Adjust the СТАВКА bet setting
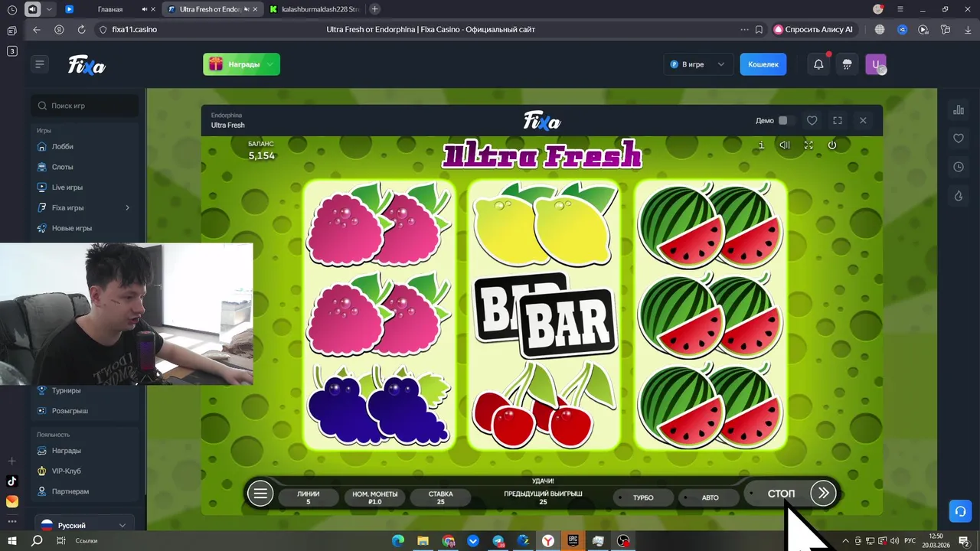This screenshot has width=980, height=551. tap(440, 497)
